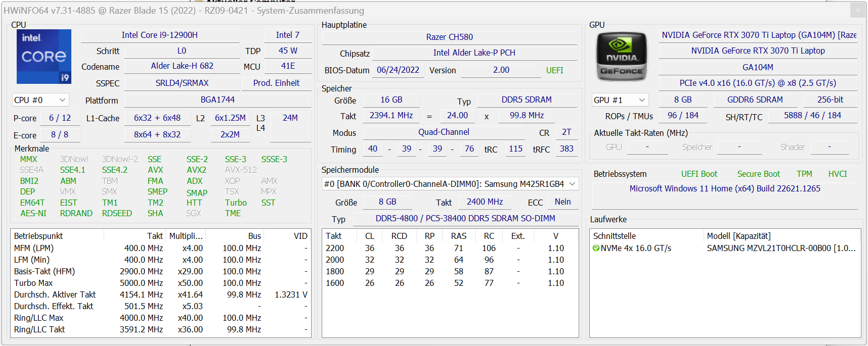Click the green checkmark beside NVMe drive
The image size is (868, 346).
(x=596, y=248)
